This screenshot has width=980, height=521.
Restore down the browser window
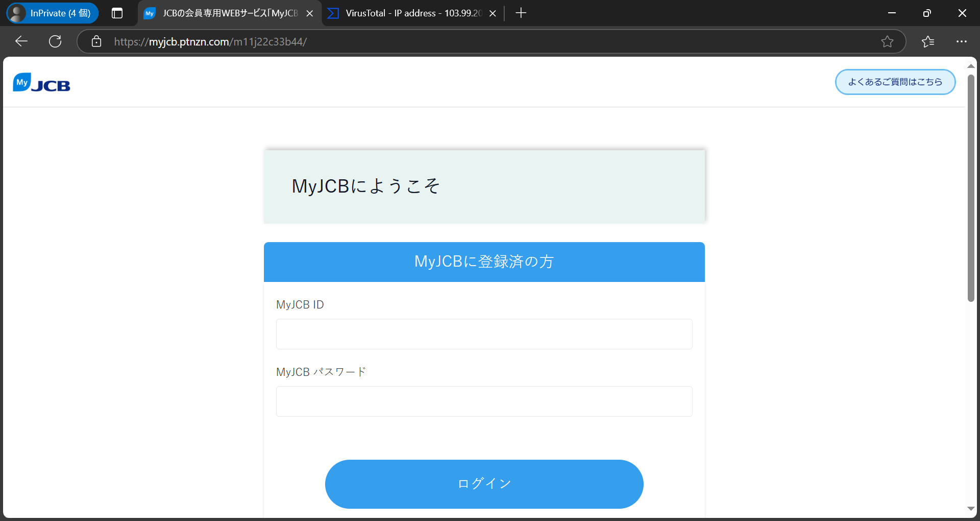(927, 13)
